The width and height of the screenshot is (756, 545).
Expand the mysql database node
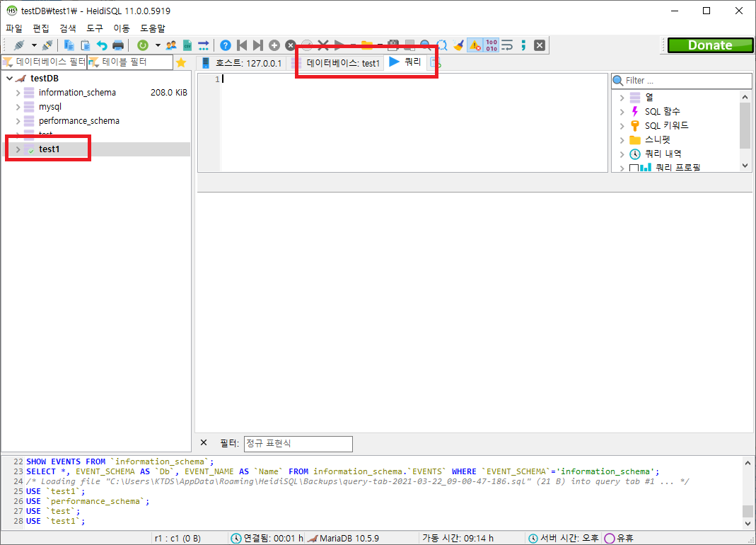tap(18, 107)
